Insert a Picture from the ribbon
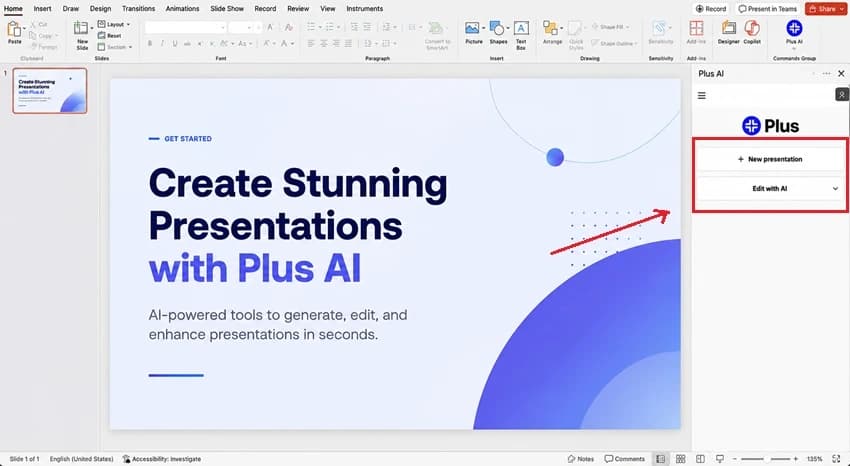The image size is (850, 466). pos(473,28)
